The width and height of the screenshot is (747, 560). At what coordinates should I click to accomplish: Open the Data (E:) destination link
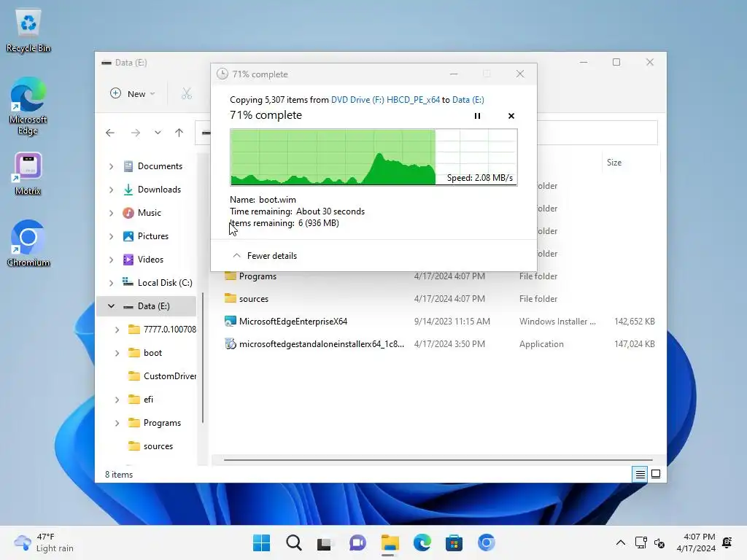468,99
